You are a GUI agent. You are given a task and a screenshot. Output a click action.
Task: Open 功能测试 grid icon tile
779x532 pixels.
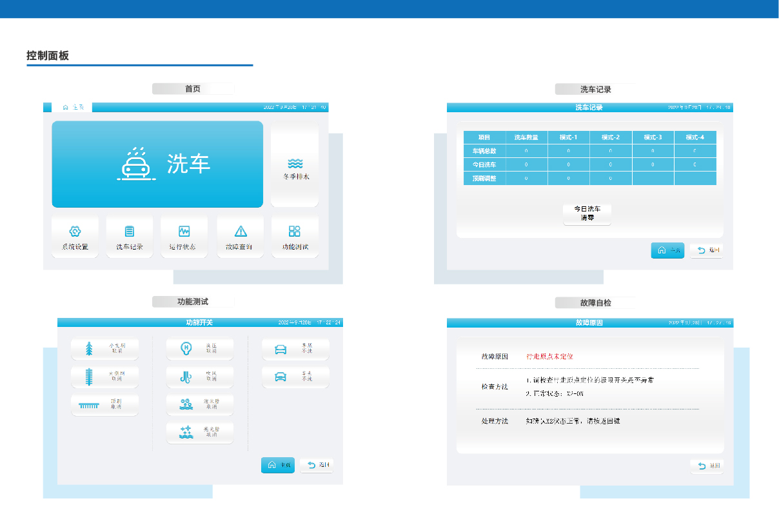[295, 237]
